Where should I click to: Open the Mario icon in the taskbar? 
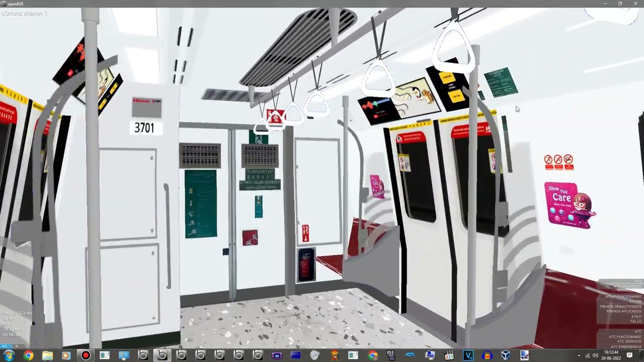coord(334,355)
